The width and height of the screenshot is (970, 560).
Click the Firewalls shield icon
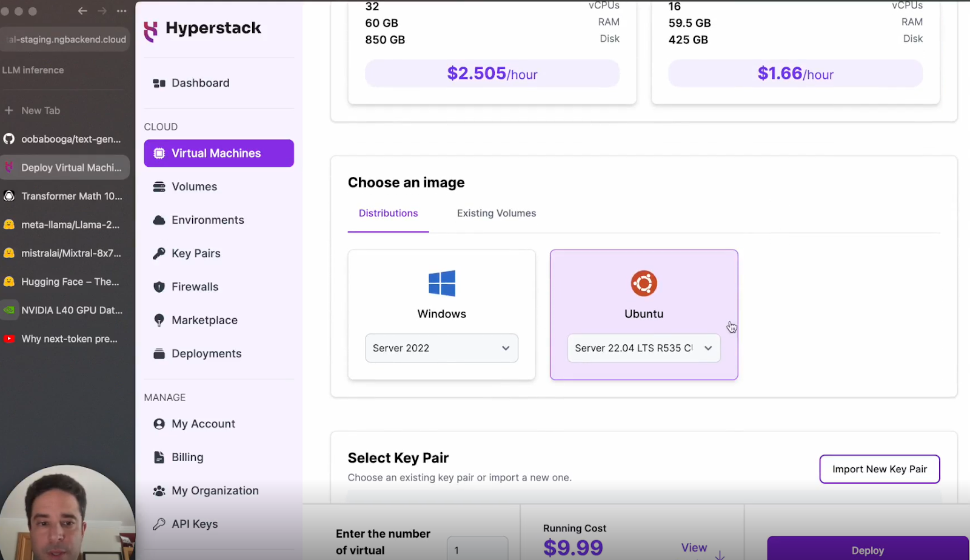(x=159, y=287)
